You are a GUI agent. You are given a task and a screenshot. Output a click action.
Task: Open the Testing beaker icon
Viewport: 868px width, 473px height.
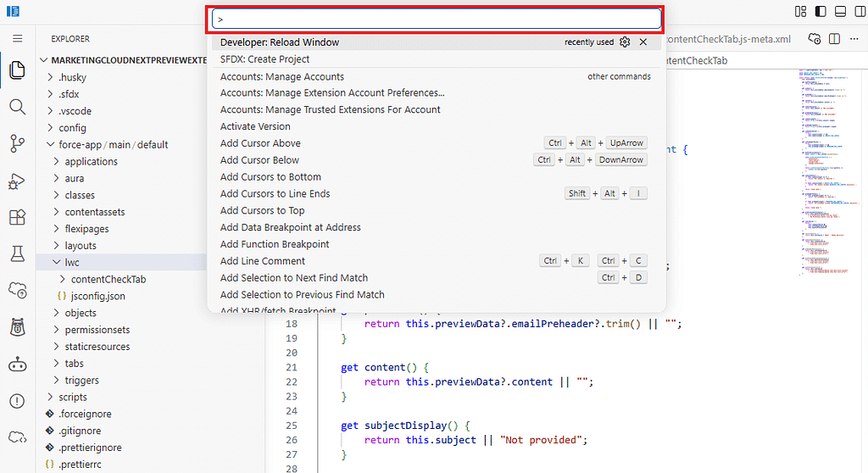17,253
